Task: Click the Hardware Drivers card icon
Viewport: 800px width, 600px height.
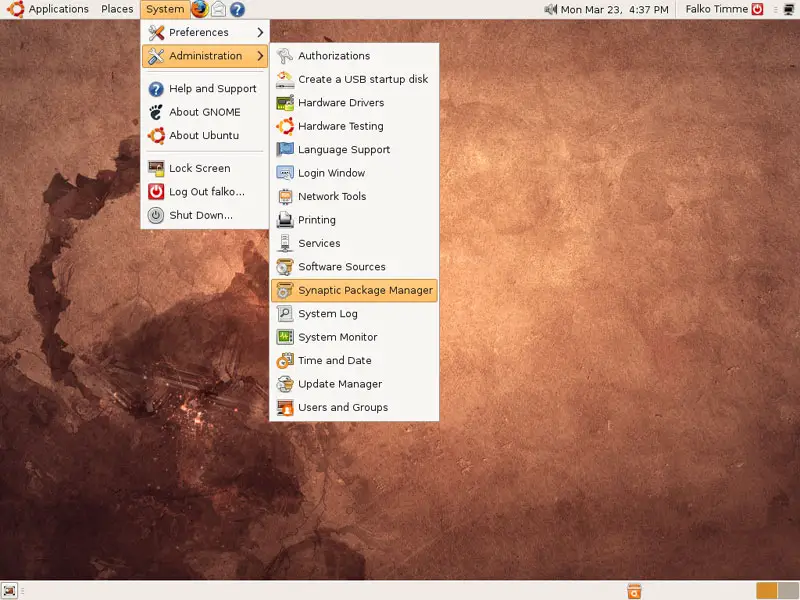Action: pos(285,103)
